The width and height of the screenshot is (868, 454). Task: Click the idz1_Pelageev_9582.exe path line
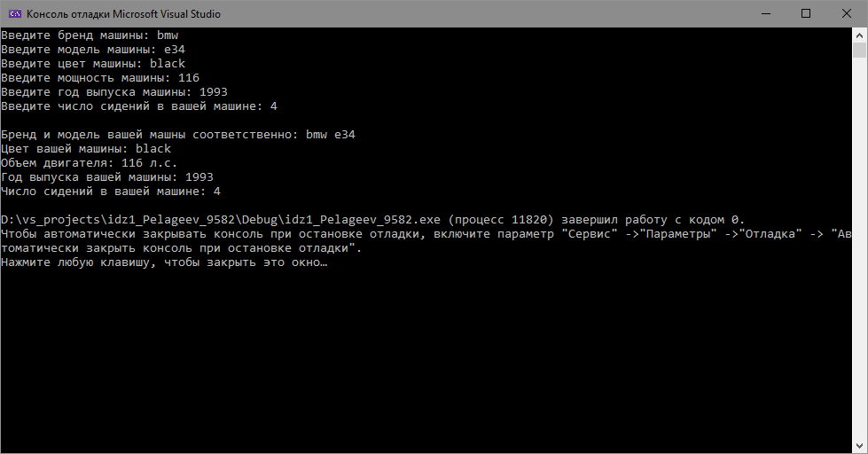(372, 220)
